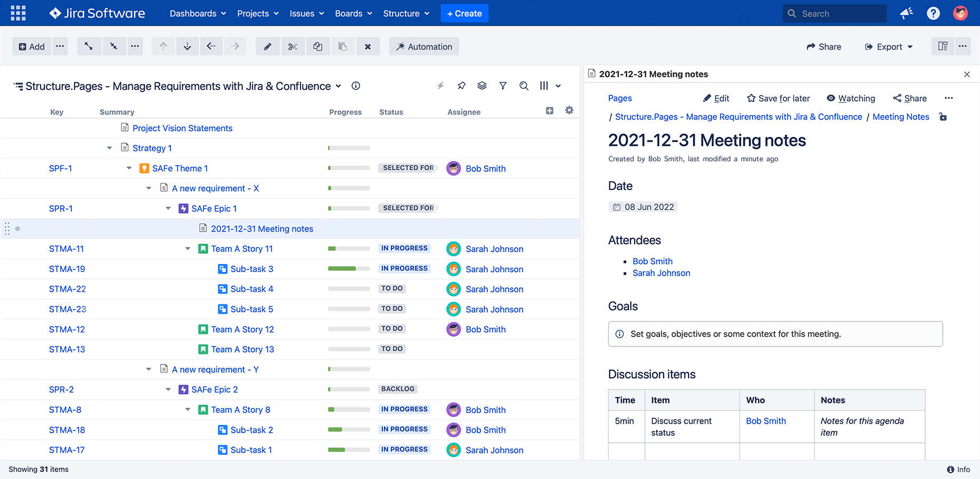
Task: Edit the meeting notes page
Action: click(x=716, y=98)
